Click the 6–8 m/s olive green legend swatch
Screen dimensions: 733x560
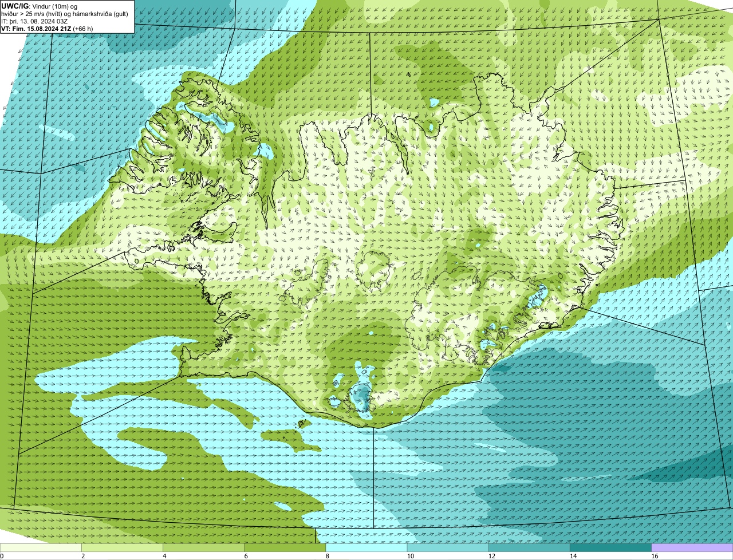(285, 547)
